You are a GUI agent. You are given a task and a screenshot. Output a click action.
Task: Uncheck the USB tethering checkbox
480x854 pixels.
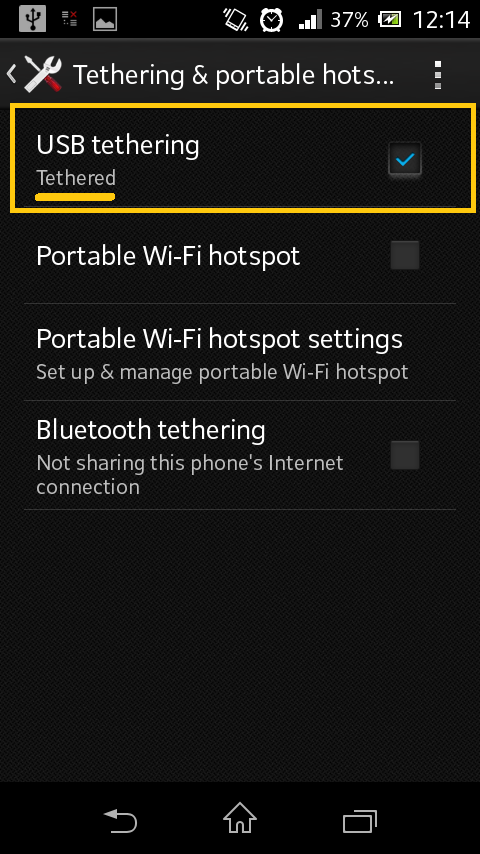pos(405,159)
